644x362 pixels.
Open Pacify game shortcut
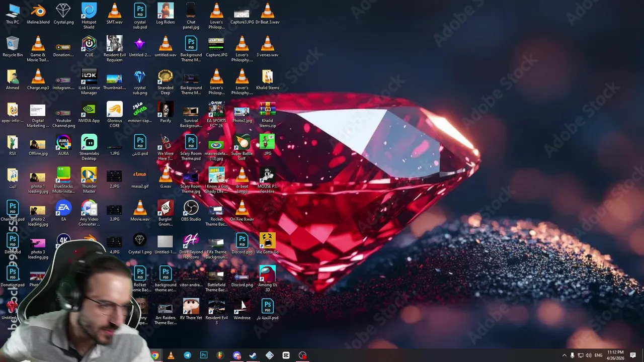(166, 113)
